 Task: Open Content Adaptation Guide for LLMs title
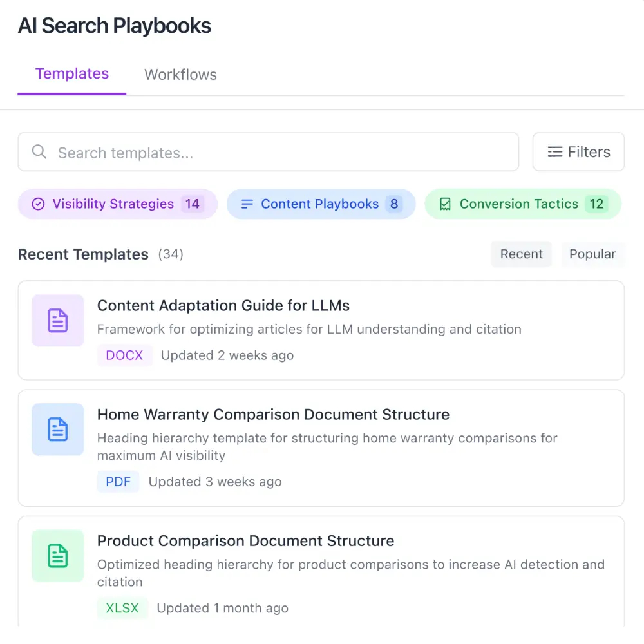pos(223,306)
